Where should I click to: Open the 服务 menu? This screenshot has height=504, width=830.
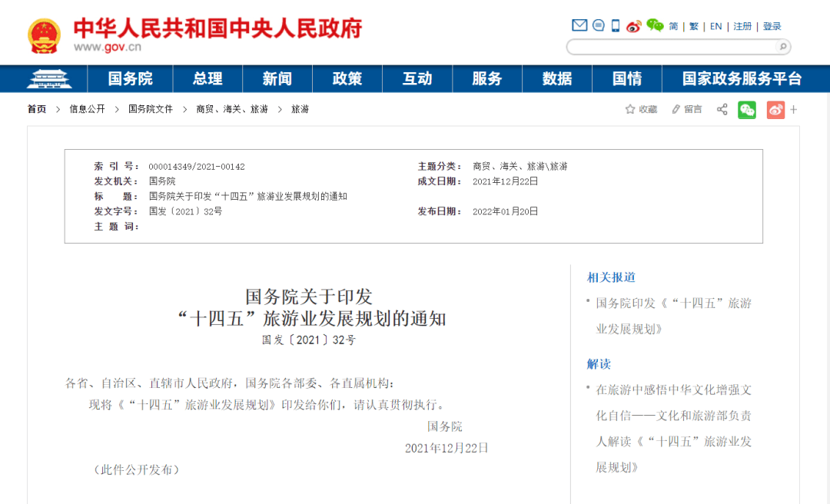point(487,79)
